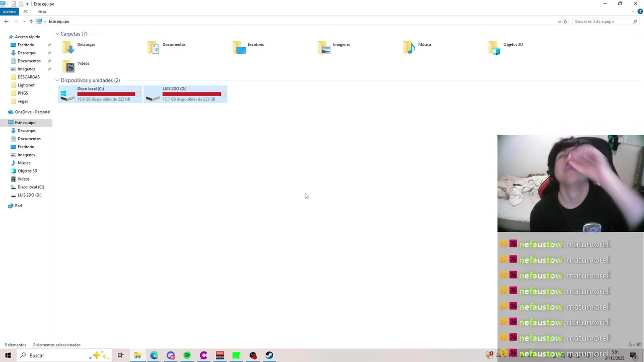This screenshot has height=362, width=644.
Task: Switch to details view layout icon
Action: (x=631, y=345)
